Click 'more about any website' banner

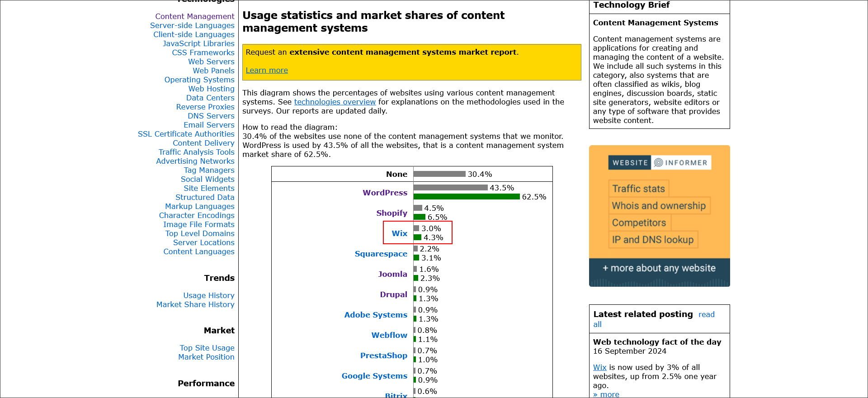click(659, 268)
